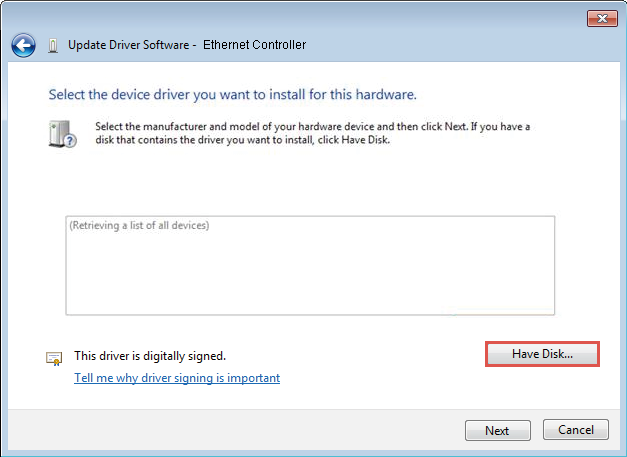
Task: Click inside the empty device list box
Action: 310,272
